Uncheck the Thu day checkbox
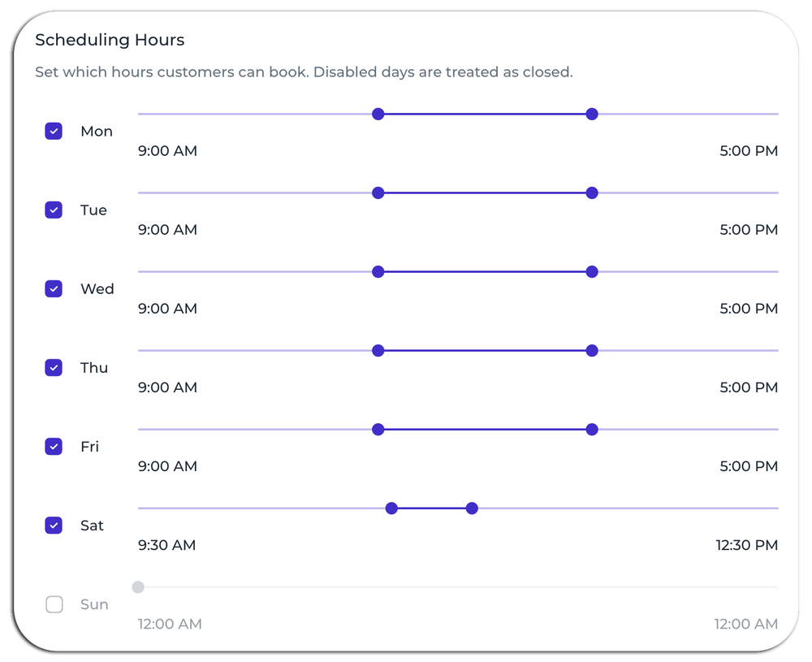Screen dimensions: 812x662 point(54,368)
